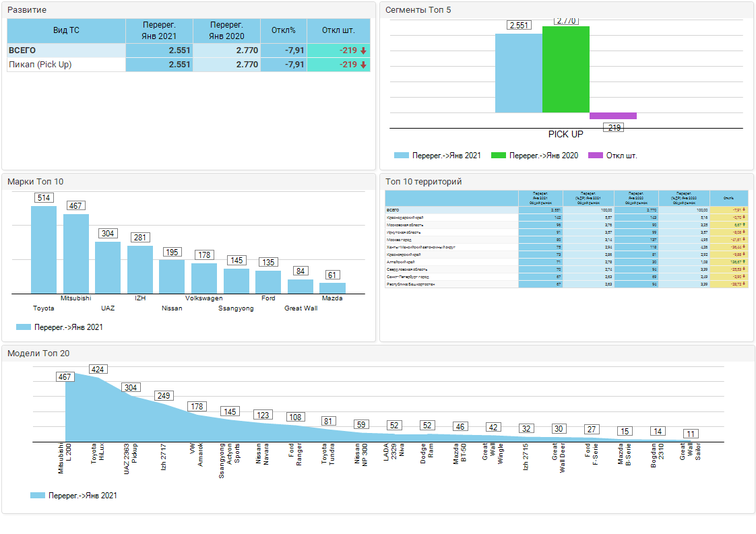Image resolution: width=756 pixels, height=534 pixels.
Task: Toggle the Откл шт. legend swatch
Action: pyautogui.click(x=595, y=156)
